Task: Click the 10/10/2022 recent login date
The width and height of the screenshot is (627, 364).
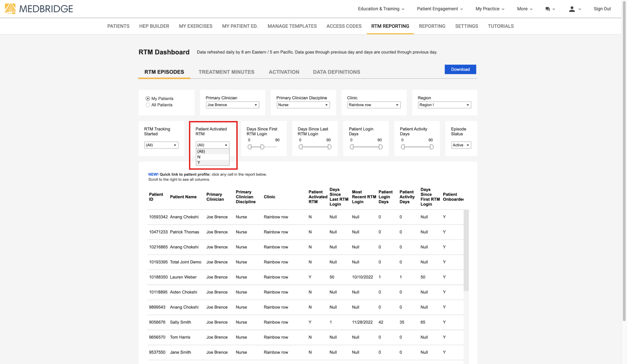Action: [362, 277]
